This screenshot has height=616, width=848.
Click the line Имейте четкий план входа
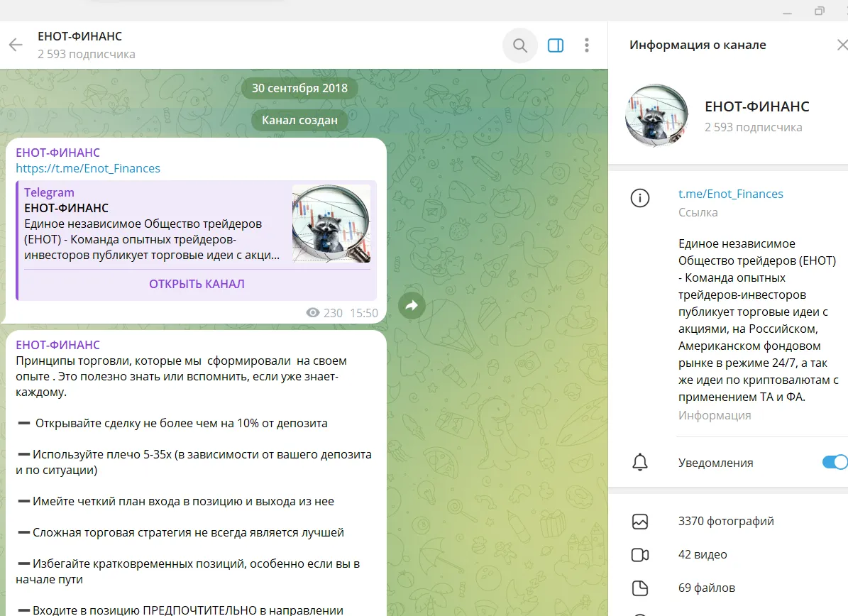[176, 501]
